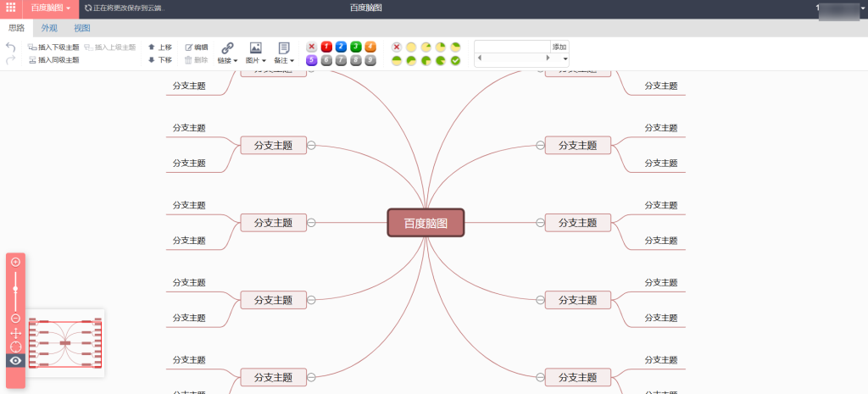Viewport: 868px width, 394px height.
Task: Redo the last undone change
Action: pyautogui.click(x=10, y=60)
